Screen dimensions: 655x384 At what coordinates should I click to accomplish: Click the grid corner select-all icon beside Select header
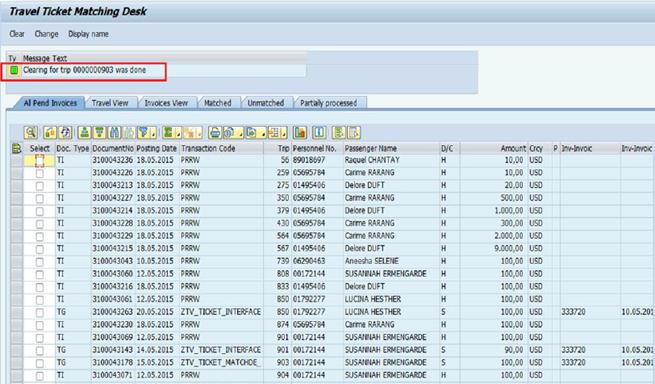point(16,148)
